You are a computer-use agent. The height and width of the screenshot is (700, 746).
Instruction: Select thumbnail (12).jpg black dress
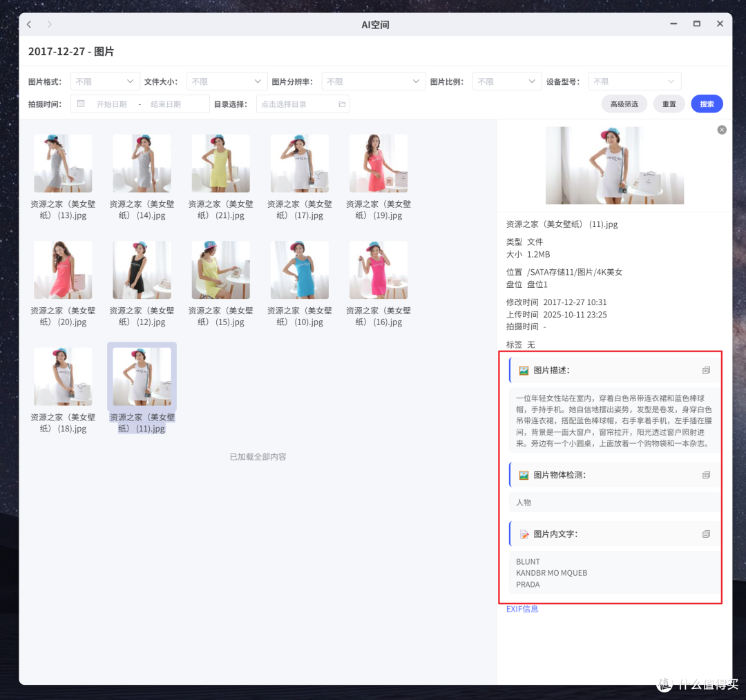pos(142,270)
